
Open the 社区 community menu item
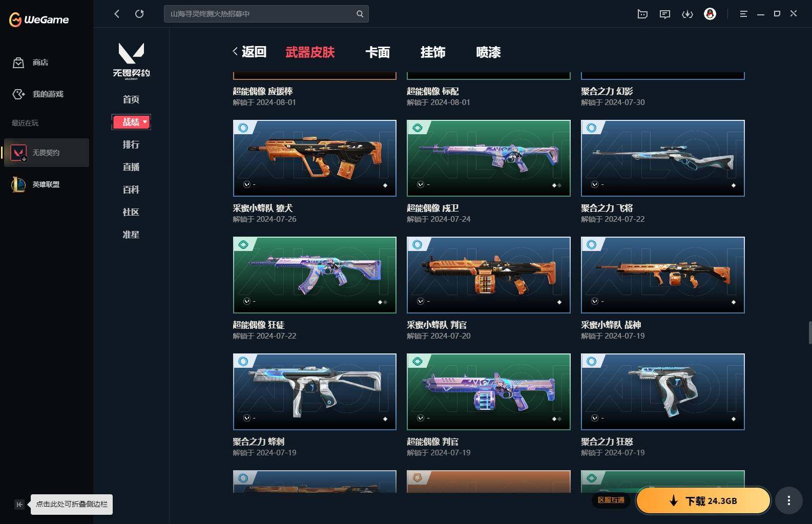(x=131, y=212)
